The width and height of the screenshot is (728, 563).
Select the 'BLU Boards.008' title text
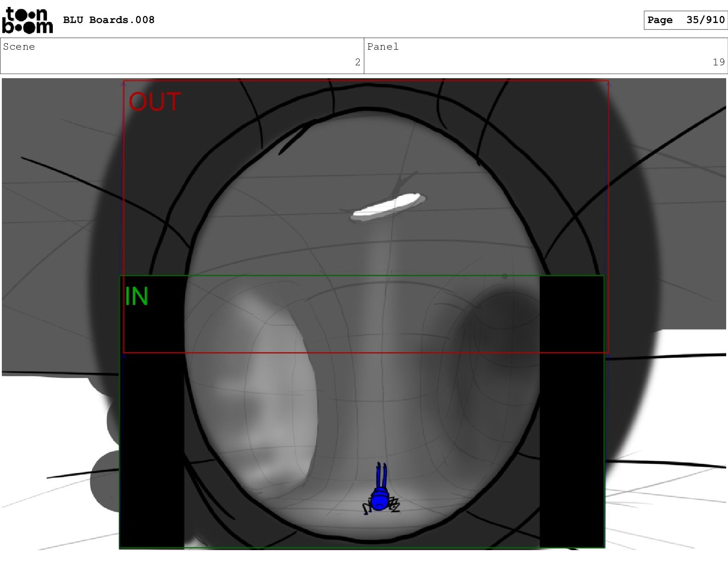click(109, 20)
